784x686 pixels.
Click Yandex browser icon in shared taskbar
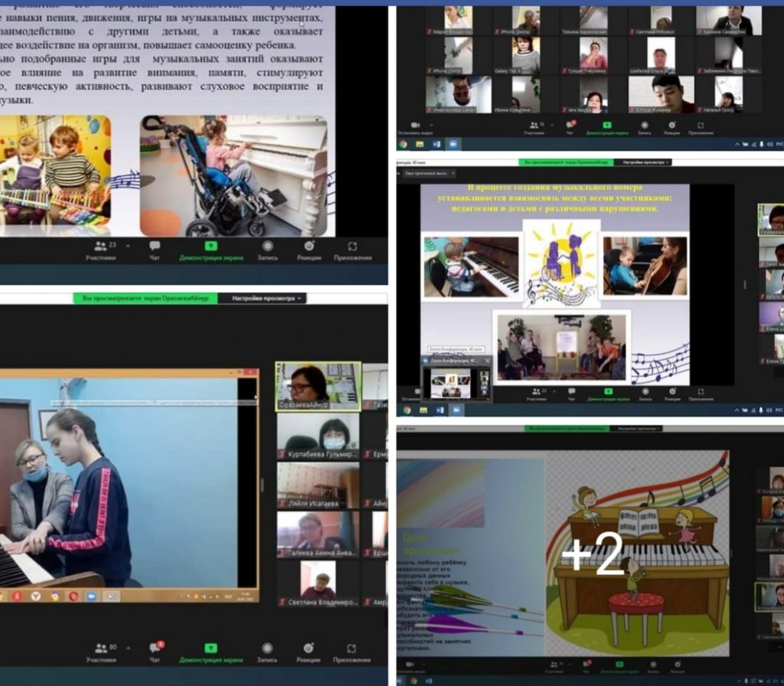[18, 596]
